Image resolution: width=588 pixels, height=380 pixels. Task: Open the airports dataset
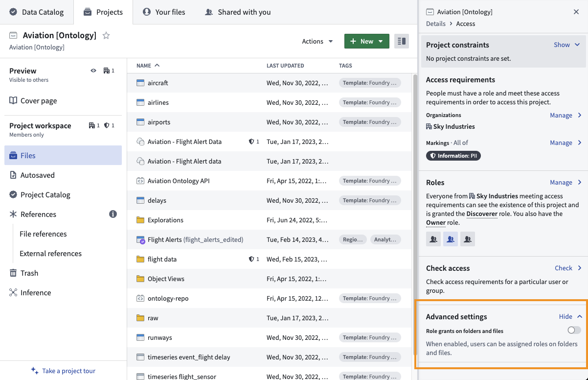click(x=159, y=122)
